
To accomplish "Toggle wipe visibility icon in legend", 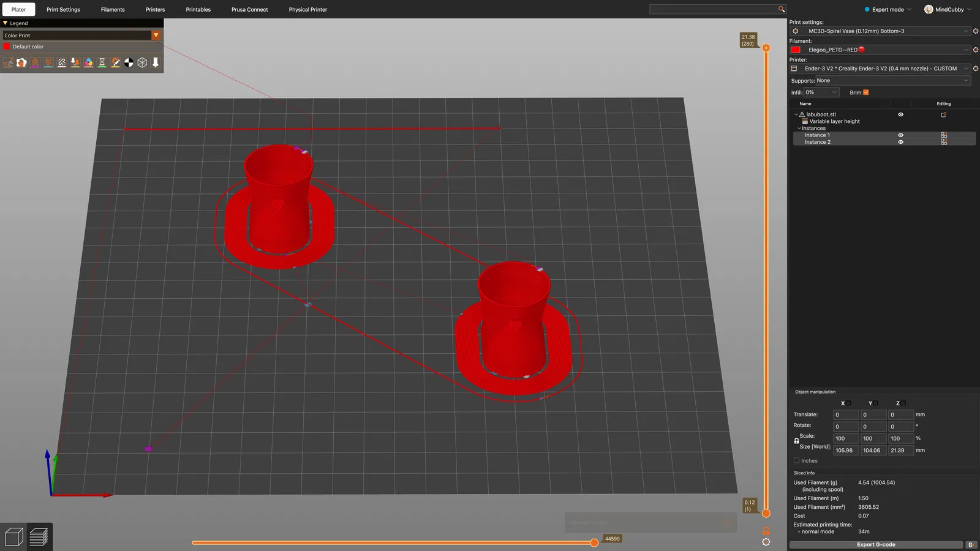I will coord(22,62).
